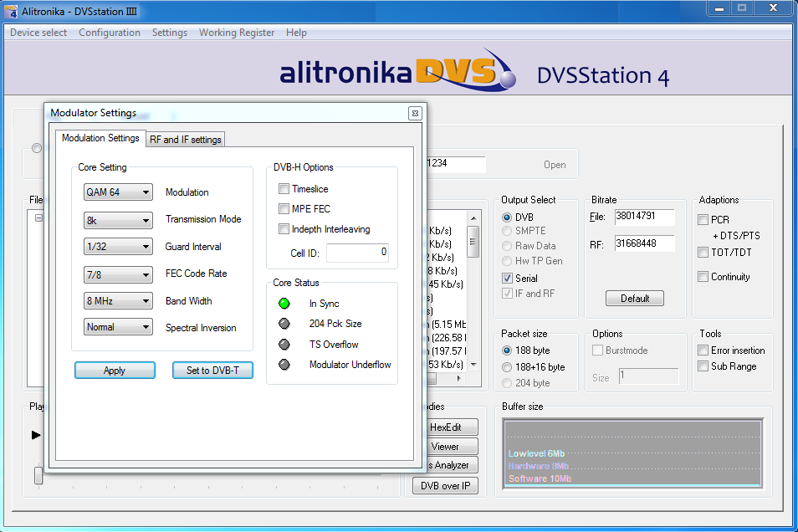Screen dimensions: 798x532
Task: Collapse the file tree node
Action: [38, 217]
